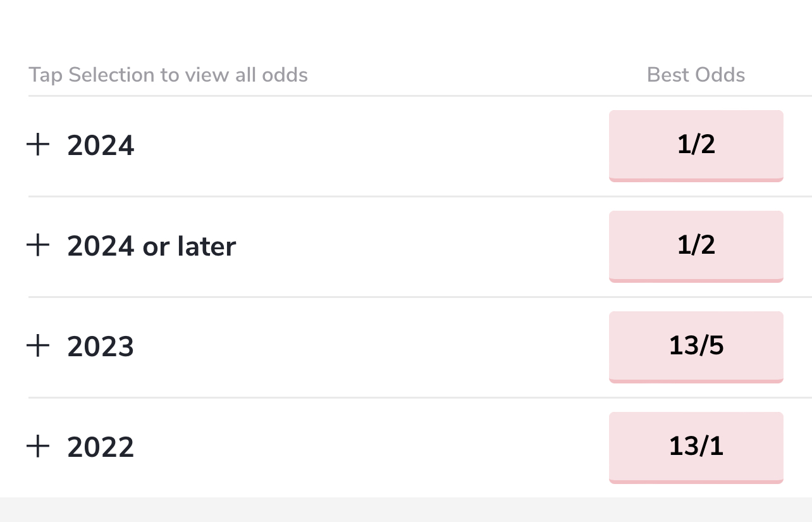This screenshot has width=812, height=522.
Task: Click the 2023 selection name
Action: pyautogui.click(x=101, y=347)
